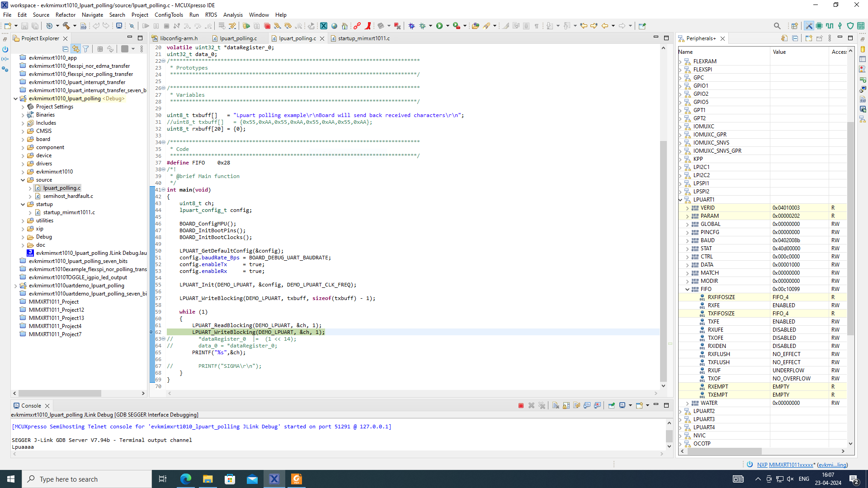Open MCUXpresso IDE from Windows taskbar
This screenshot has width=868, height=488.
(x=274, y=479)
